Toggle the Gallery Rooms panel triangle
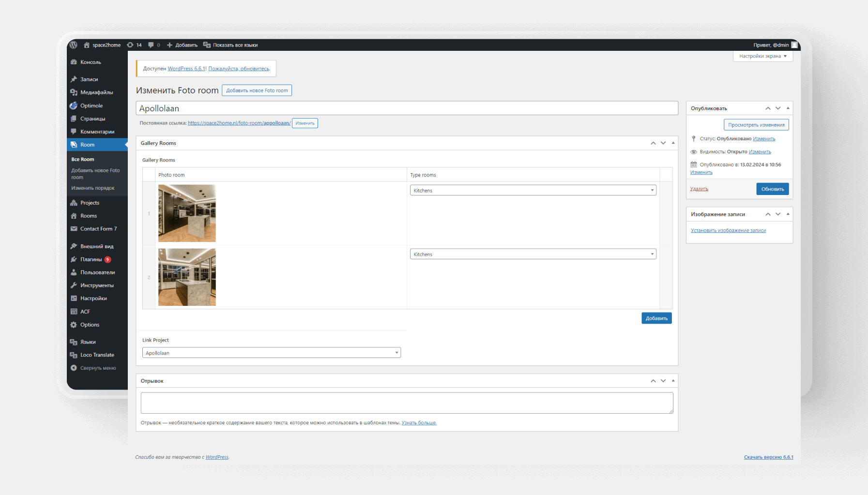Screen dimensions: 868x495 (x=673, y=143)
